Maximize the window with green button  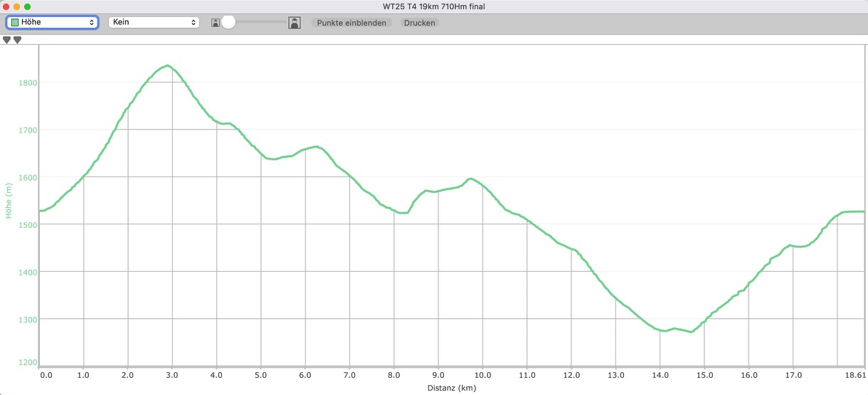pyautogui.click(x=28, y=6)
